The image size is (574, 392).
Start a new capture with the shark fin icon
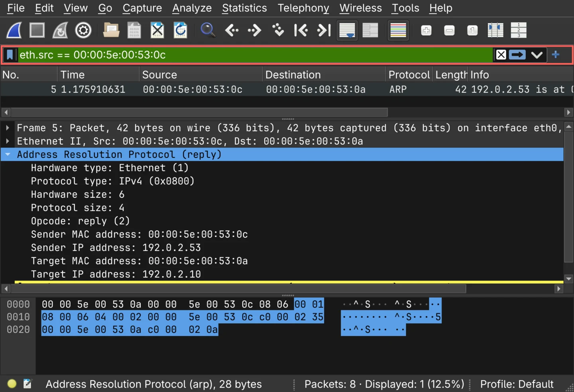tap(14, 30)
